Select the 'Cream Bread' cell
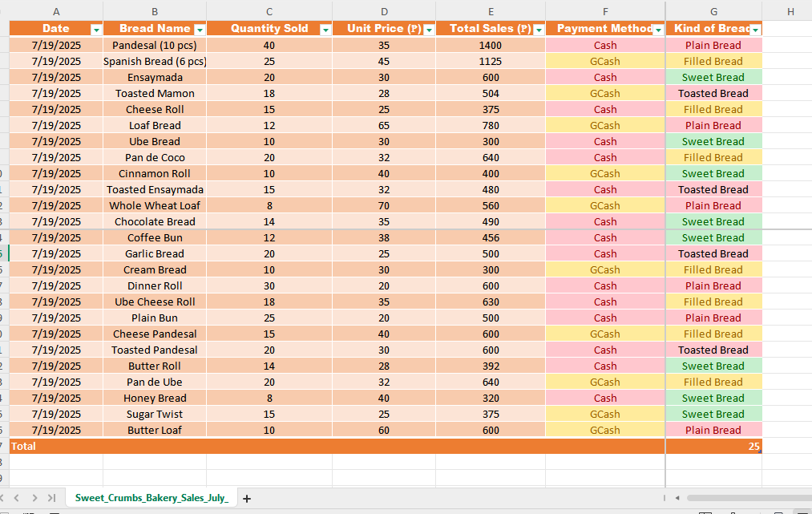The width and height of the screenshot is (812, 514). 155,270
